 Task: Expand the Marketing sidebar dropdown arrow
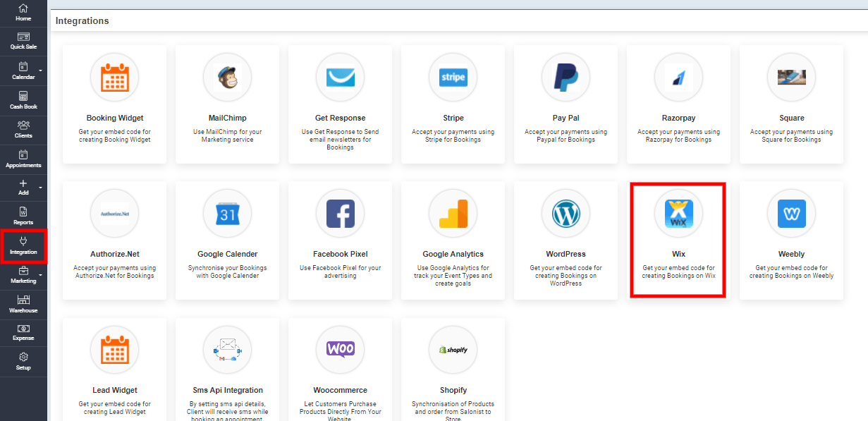(40, 275)
